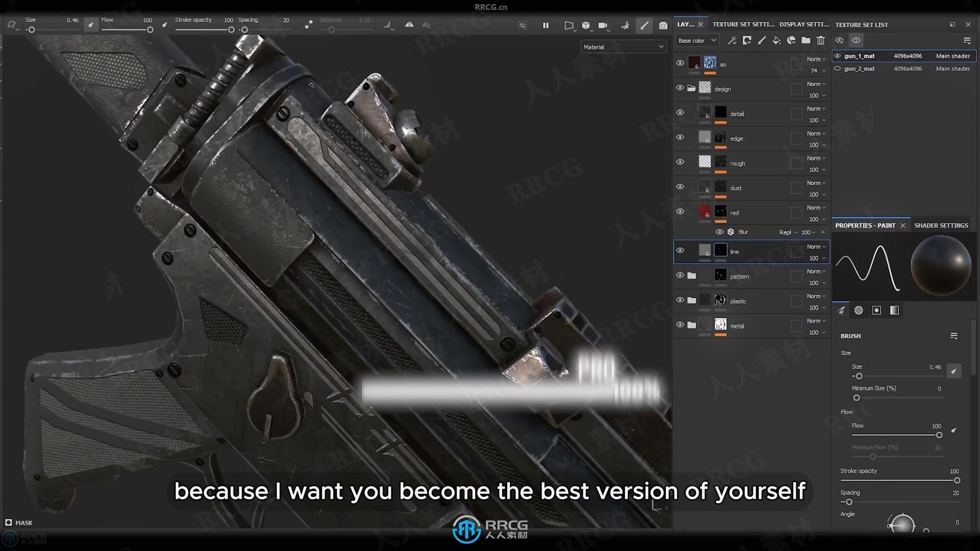The image size is (980, 551).
Task: Click the Iray render croissant icon
Action: tap(625, 26)
